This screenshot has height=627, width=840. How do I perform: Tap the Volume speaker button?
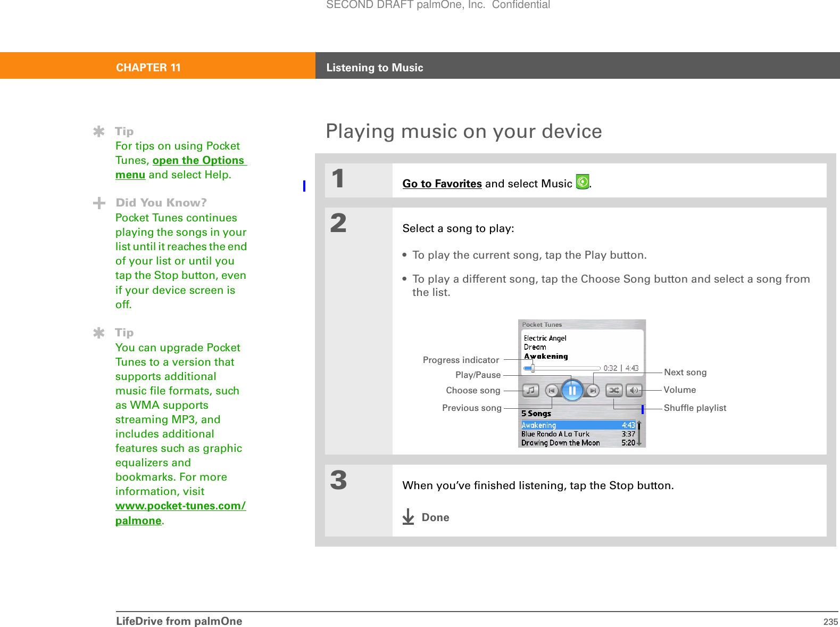[x=634, y=391]
